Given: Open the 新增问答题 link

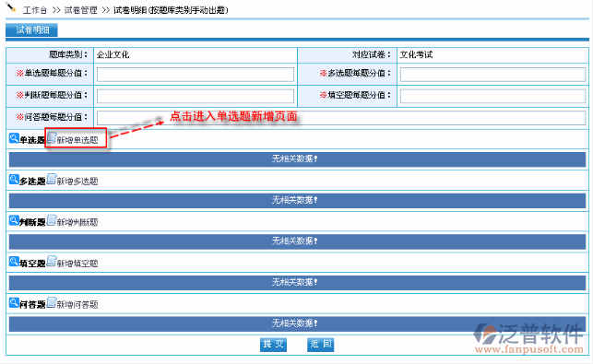Looking at the screenshot, I should (x=77, y=305).
